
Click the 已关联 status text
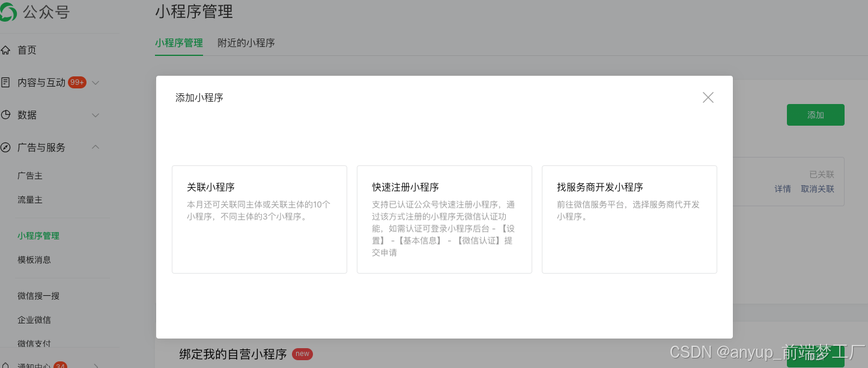click(822, 174)
